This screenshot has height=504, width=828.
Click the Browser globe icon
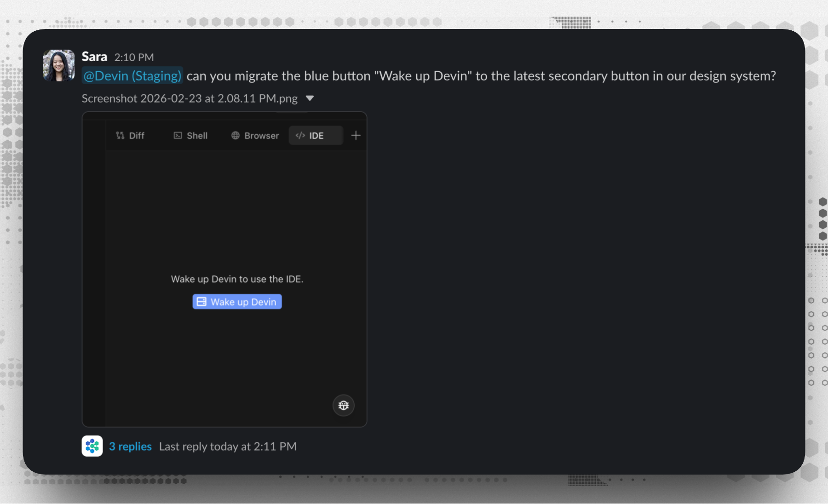coord(236,135)
